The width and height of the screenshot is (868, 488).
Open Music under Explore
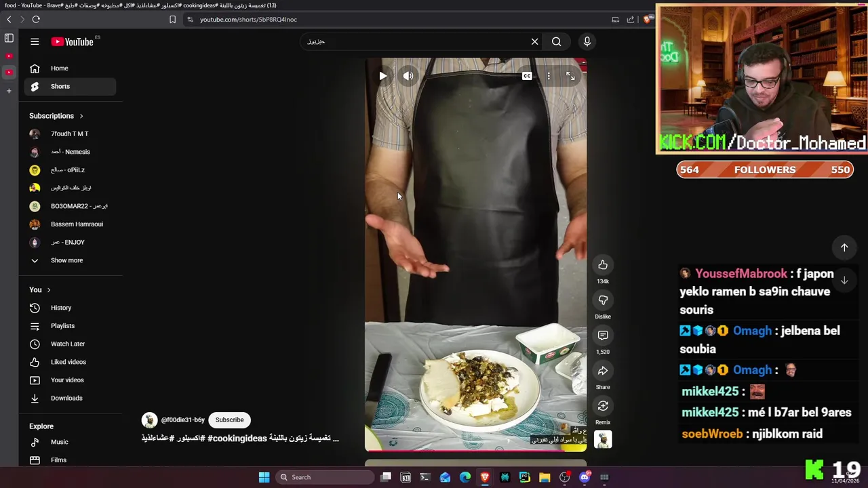(71, 442)
